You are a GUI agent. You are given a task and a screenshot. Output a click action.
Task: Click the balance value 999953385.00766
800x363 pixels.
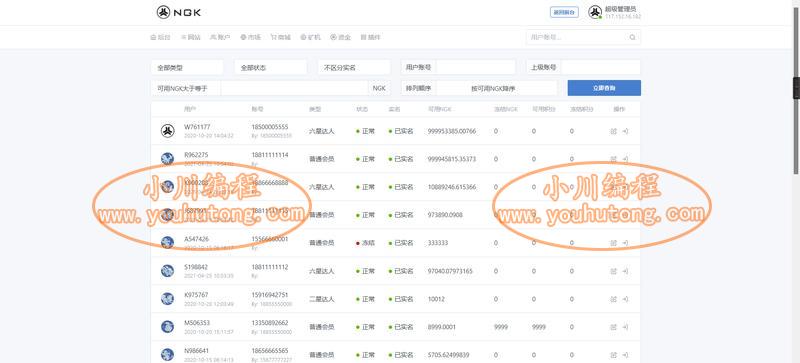452,131
